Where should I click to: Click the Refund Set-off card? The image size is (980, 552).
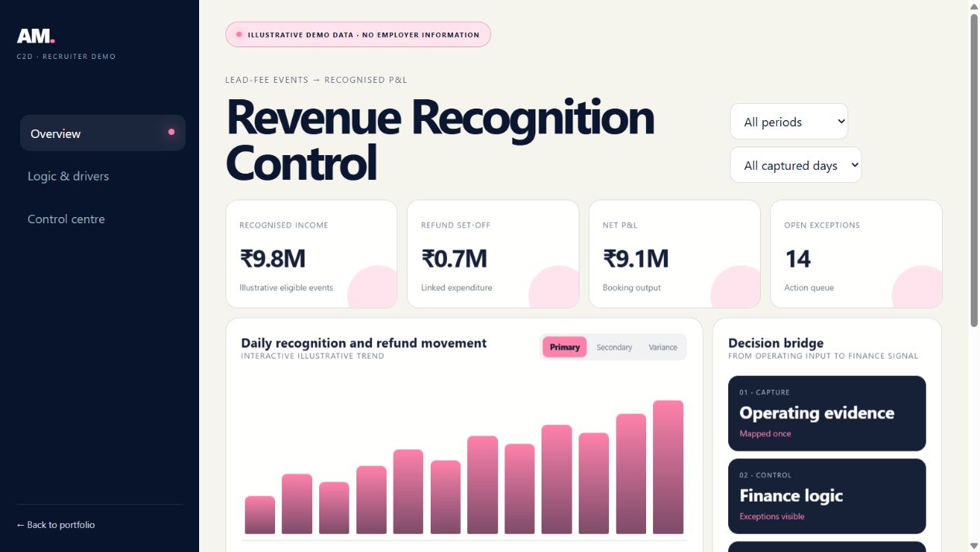[493, 254]
